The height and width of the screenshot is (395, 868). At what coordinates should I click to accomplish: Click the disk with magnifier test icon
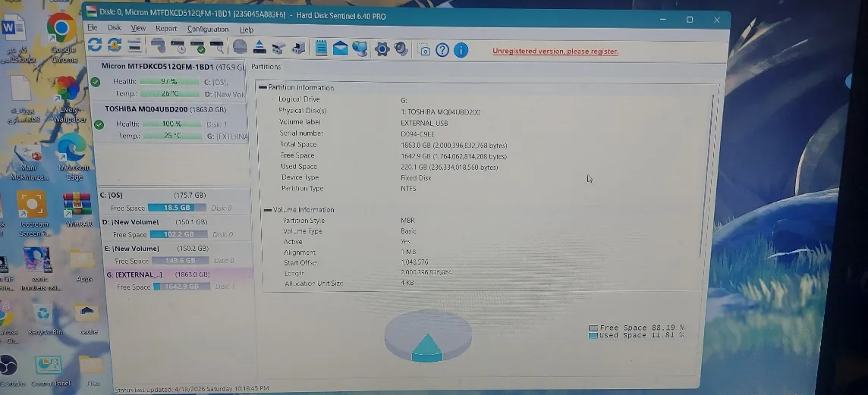(216, 46)
